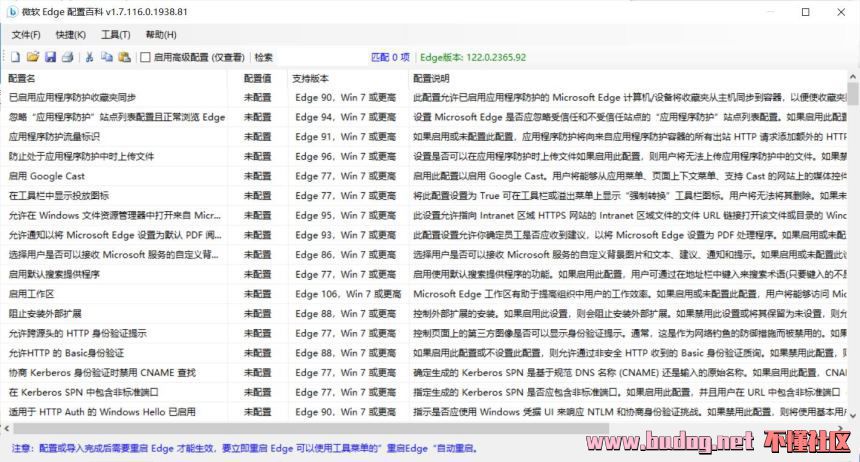Click the horizontal scrollbar left arrow
This screenshot has height=462, width=860.
pyautogui.click(x=7, y=428)
